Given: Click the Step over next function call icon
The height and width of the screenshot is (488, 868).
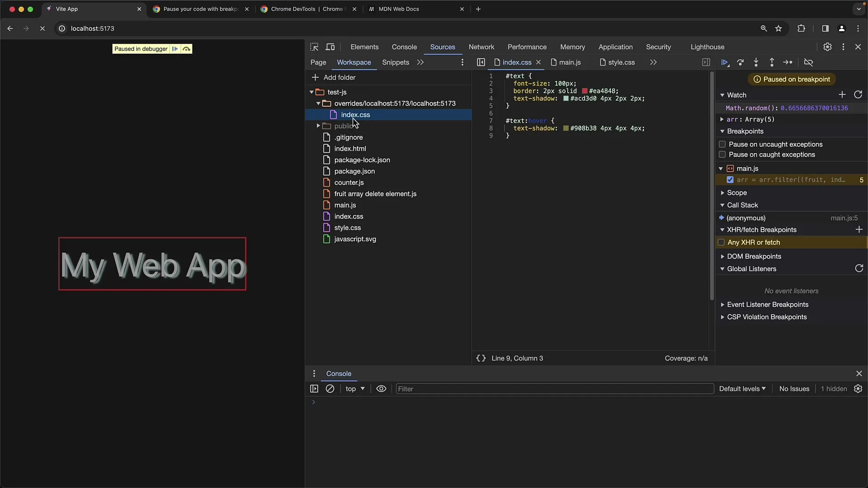Looking at the screenshot, I should tap(741, 62).
